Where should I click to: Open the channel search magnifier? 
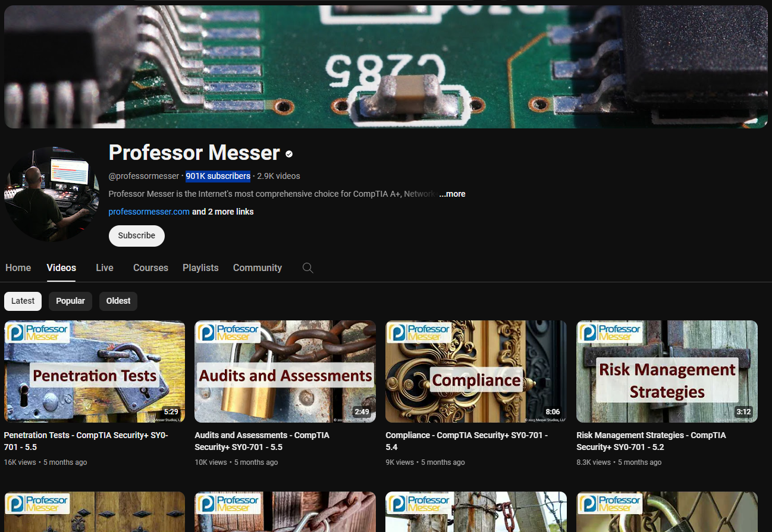click(x=308, y=267)
